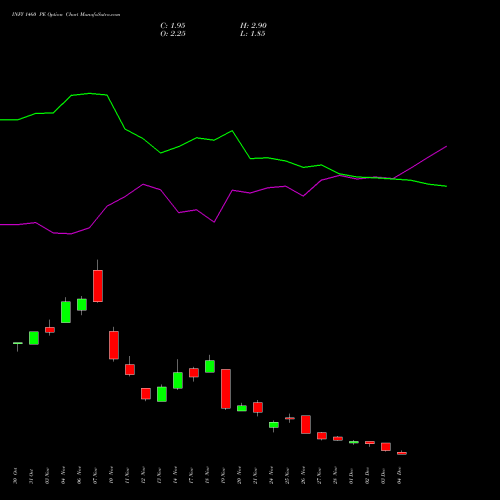Select the "01 Dec" date label
Viewport: 500px width, 500px height.
click(351, 476)
